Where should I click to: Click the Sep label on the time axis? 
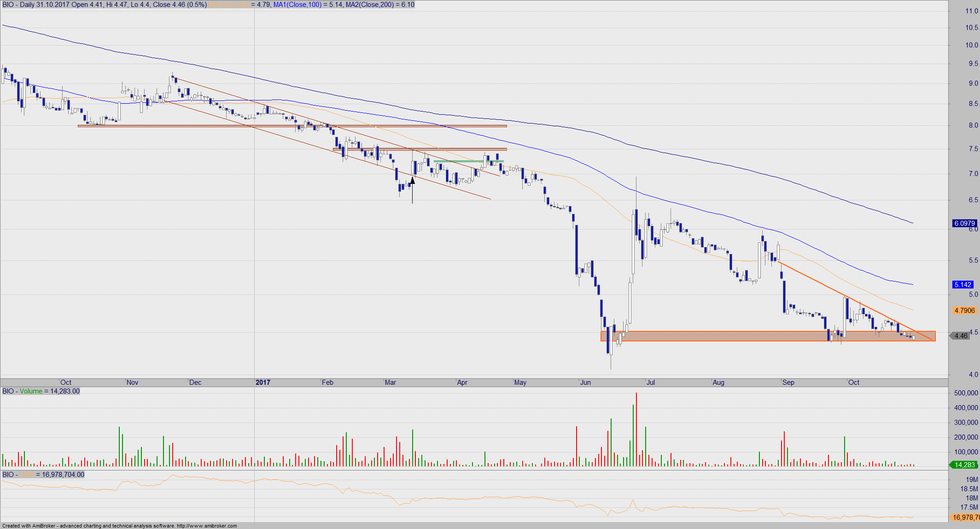pos(788,382)
